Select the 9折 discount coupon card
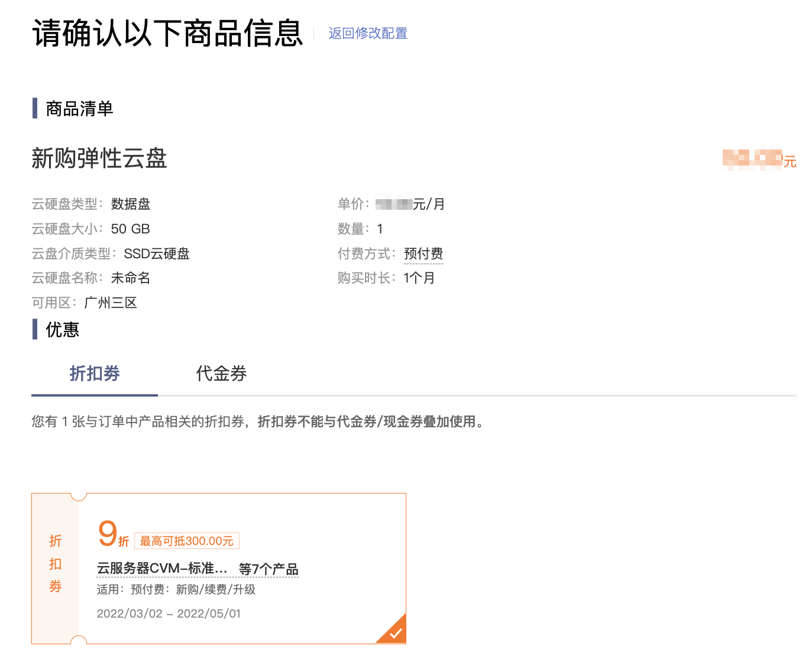Image resolution: width=812 pixels, height=672 pixels. coord(219,569)
